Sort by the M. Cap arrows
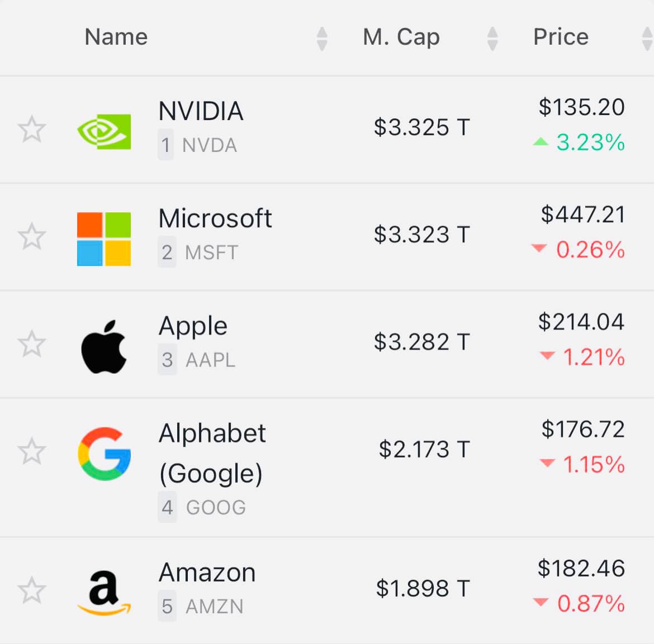 click(492, 39)
